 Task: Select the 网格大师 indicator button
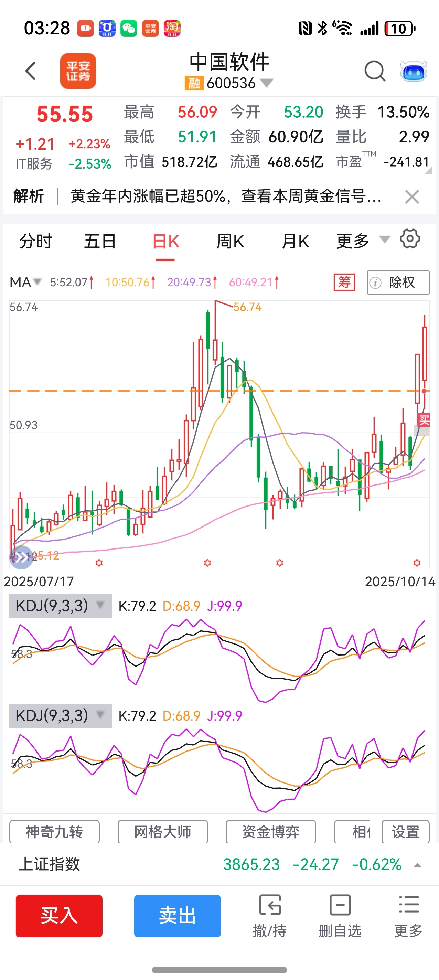click(x=163, y=832)
